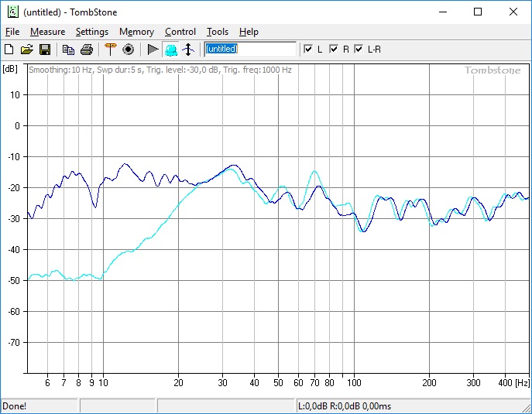
Task: Click the TombStone app icon in title bar
Action: pos(13,12)
